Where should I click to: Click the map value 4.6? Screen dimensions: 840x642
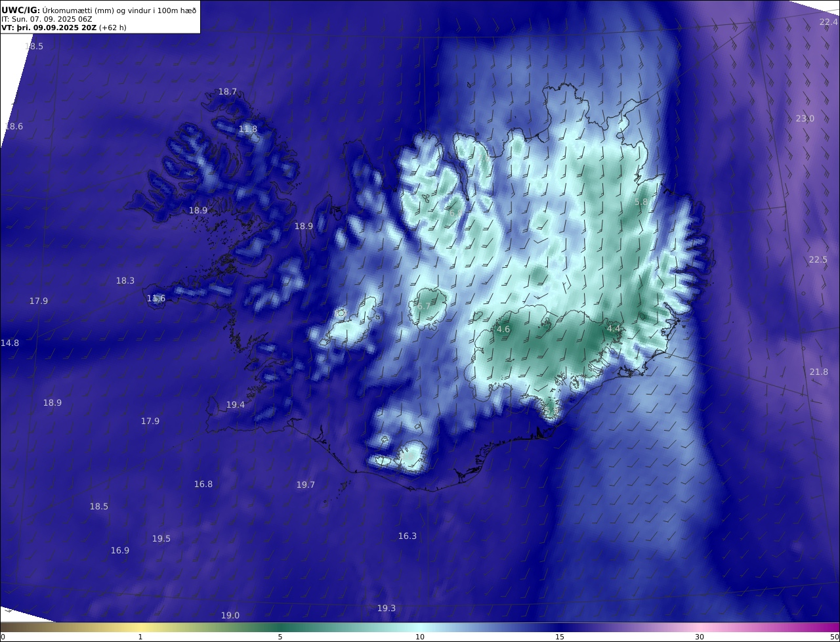(x=503, y=330)
